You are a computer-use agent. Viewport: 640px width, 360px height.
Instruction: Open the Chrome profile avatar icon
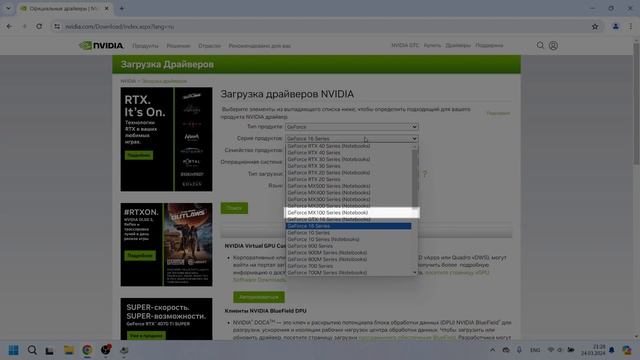coord(616,27)
